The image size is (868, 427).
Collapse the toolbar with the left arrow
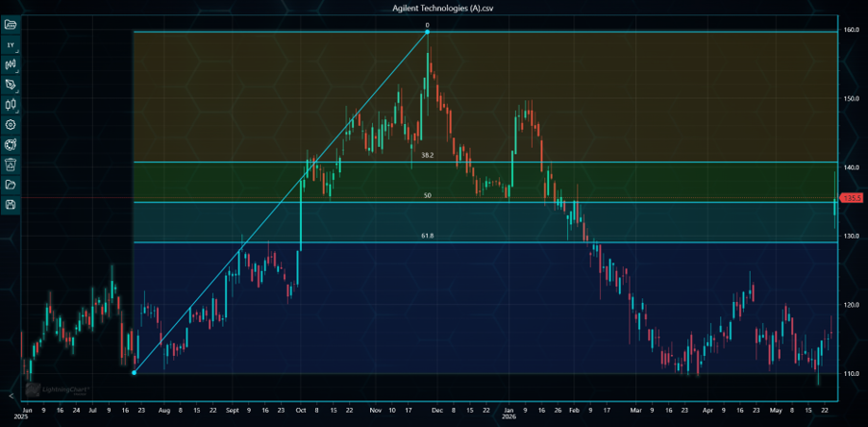(11, 396)
